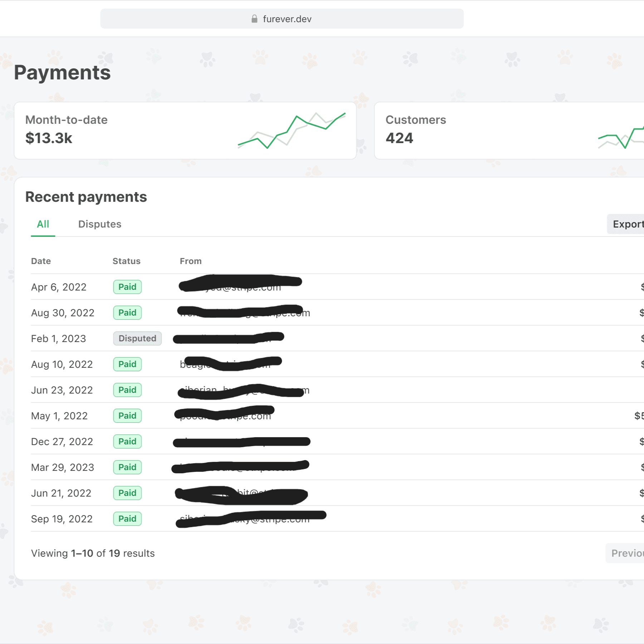
Task: Click the Recent payments heading
Action: pos(86,197)
